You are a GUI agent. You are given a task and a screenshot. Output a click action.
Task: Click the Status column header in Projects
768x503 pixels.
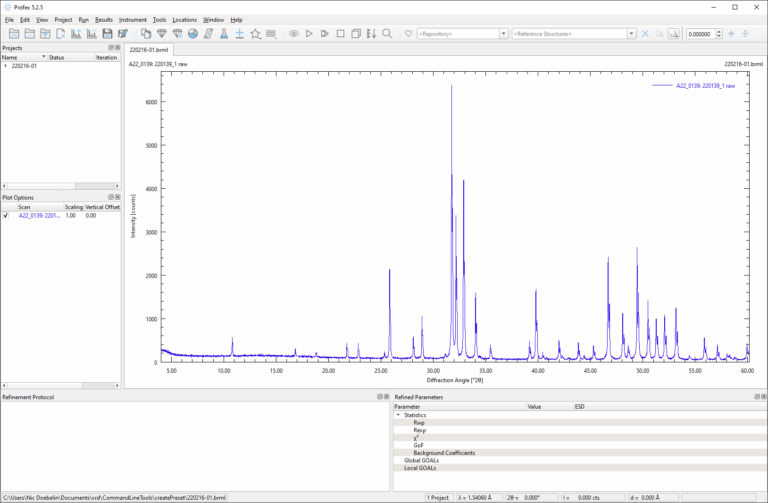click(57, 57)
